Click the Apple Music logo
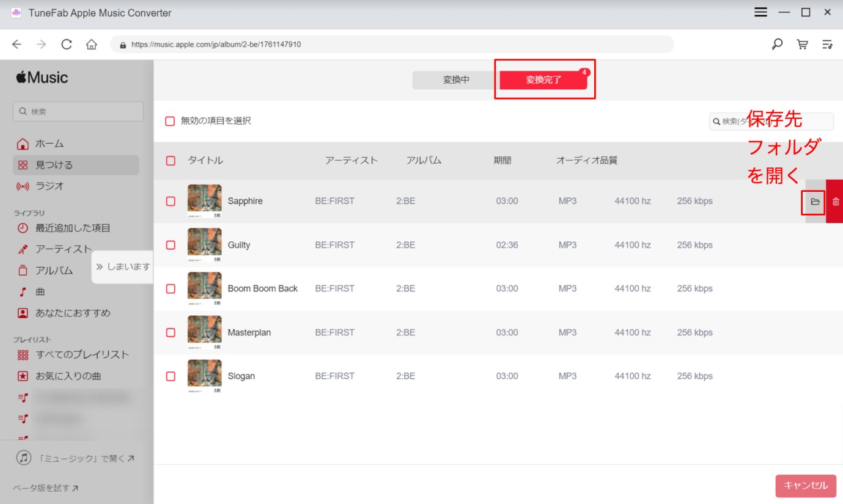The width and height of the screenshot is (843, 504). [x=42, y=78]
